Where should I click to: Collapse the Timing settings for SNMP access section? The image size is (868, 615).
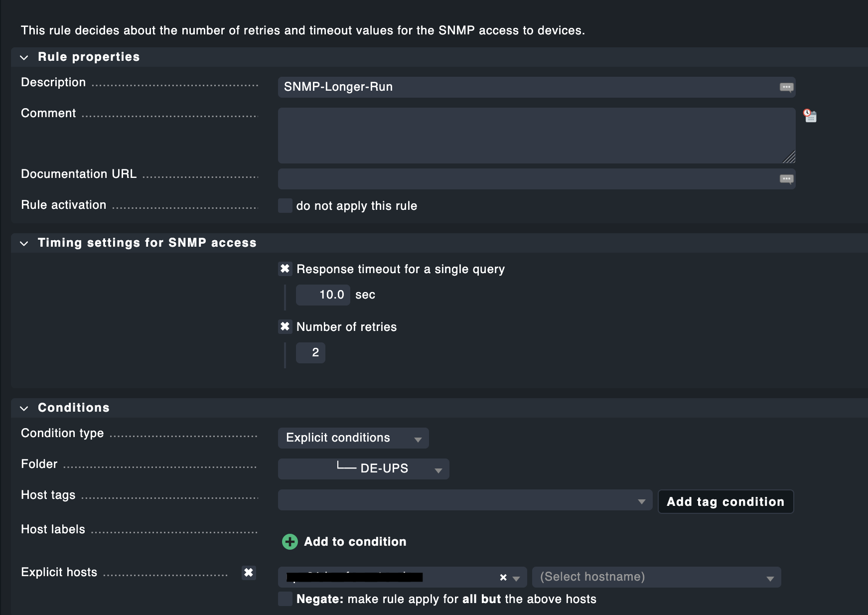click(x=24, y=243)
